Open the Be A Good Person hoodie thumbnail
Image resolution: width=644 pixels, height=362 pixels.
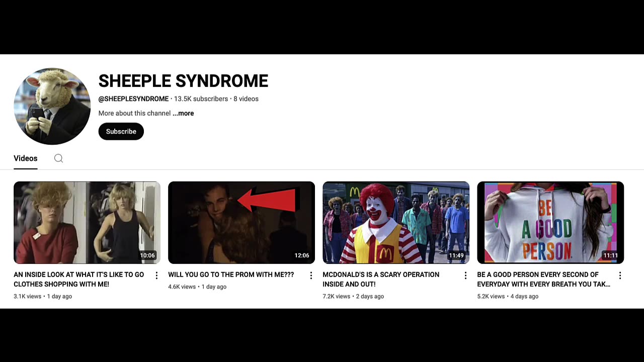point(550,223)
